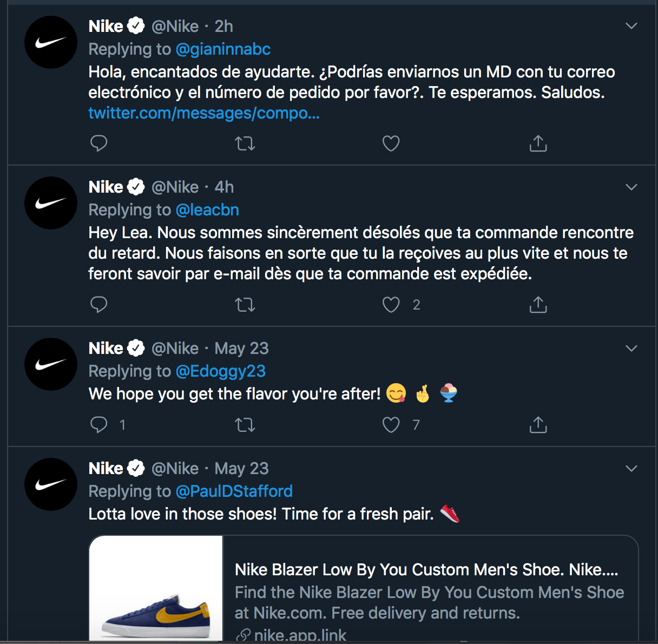Open the menu chevron on the @PaulDStafford reply

click(631, 468)
